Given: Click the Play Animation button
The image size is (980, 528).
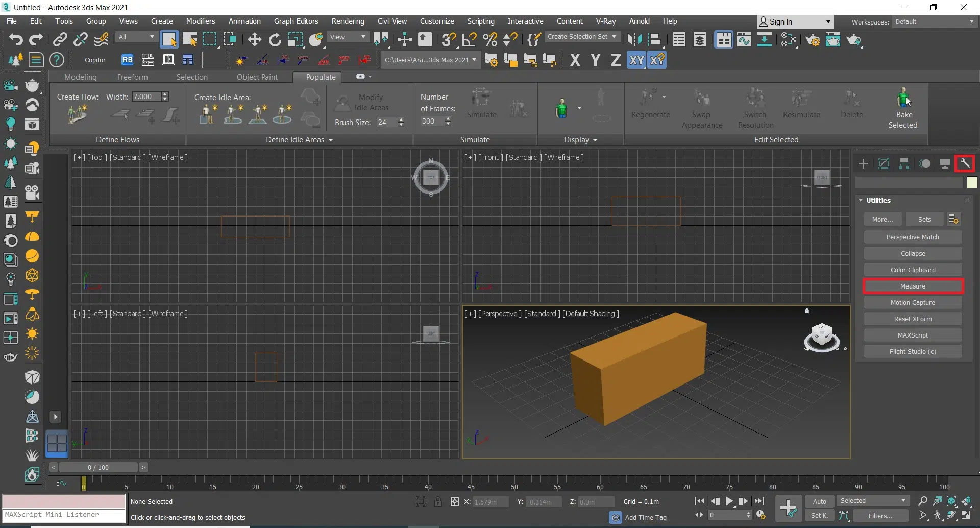Looking at the screenshot, I should pos(729,501).
